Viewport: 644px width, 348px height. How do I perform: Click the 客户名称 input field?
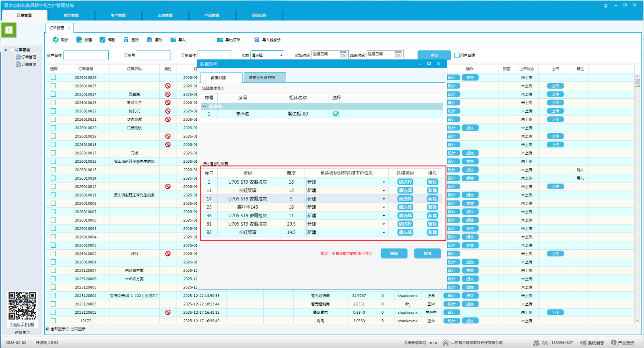[x=86, y=55]
